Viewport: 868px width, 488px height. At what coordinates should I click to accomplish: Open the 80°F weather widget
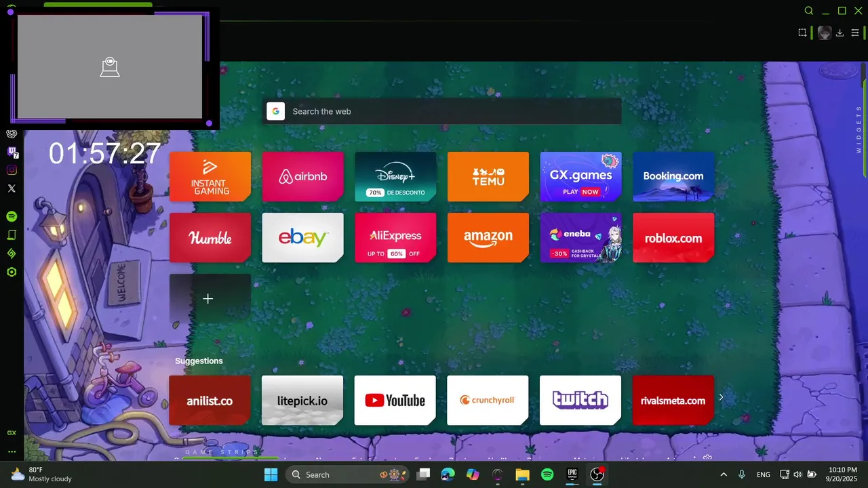click(x=41, y=474)
